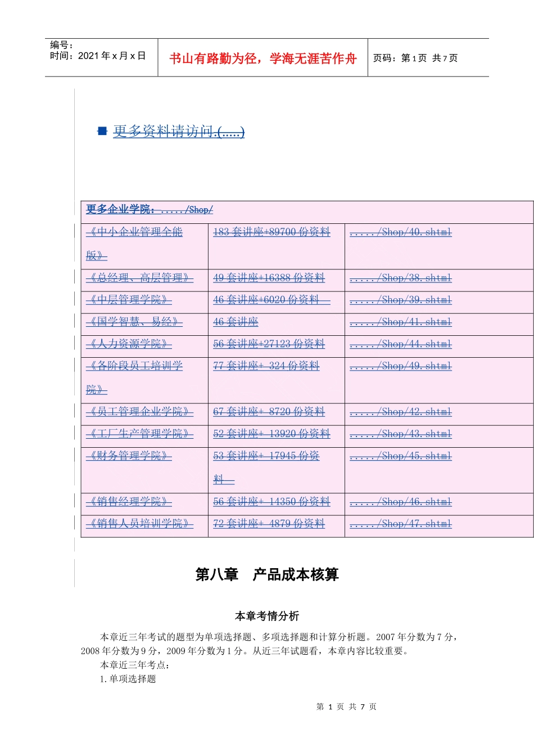
Task: Follow the Shop/41.shtml link
Action: coord(401,322)
